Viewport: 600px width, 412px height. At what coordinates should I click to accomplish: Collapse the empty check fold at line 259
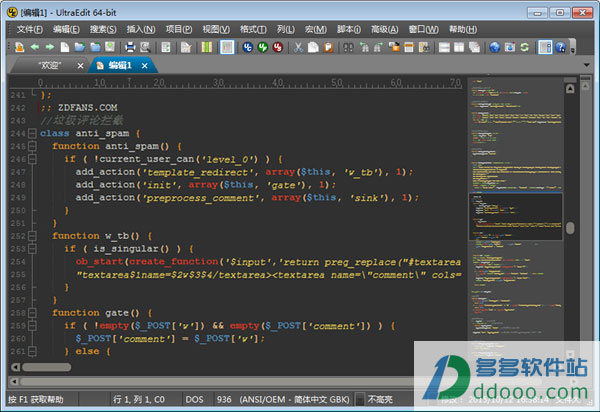tap(33, 326)
